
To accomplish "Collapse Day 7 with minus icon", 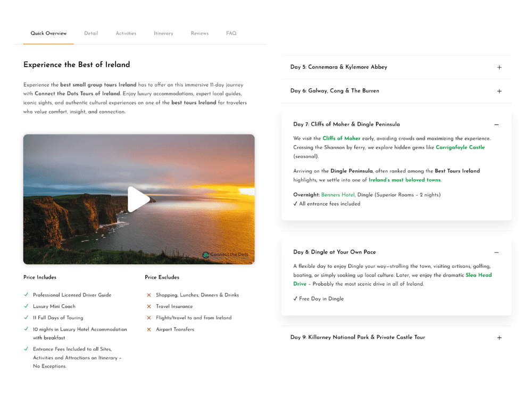I will [496, 124].
